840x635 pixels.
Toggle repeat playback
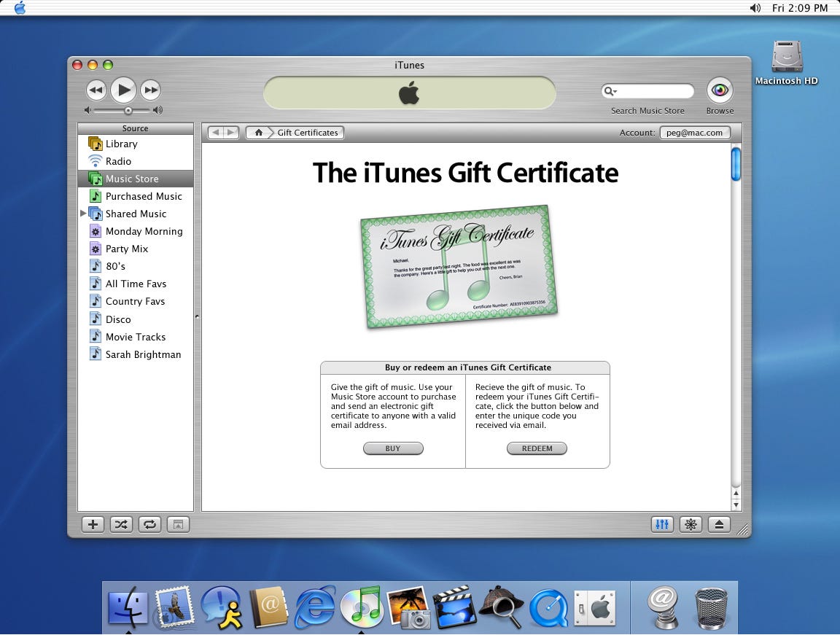(x=149, y=524)
